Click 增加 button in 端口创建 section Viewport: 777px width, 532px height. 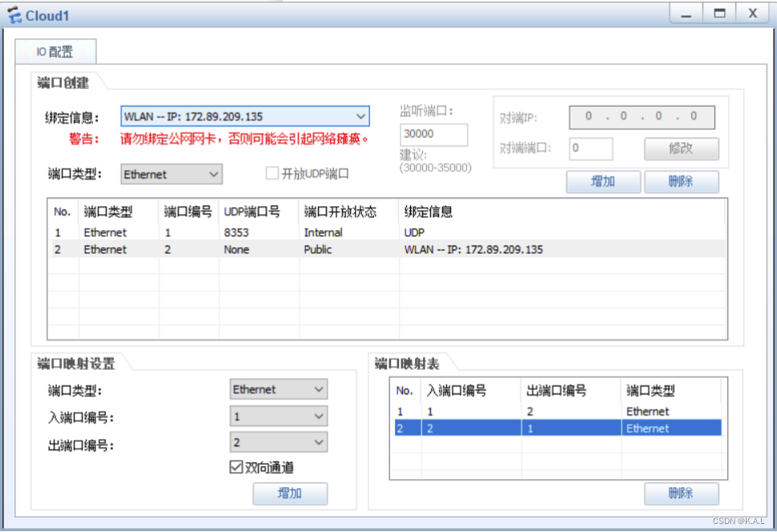pos(603,182)
